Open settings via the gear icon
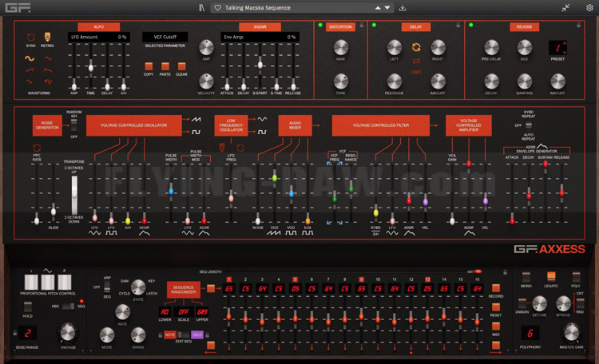Screen dimensions: 599x364 click(589, 8)
